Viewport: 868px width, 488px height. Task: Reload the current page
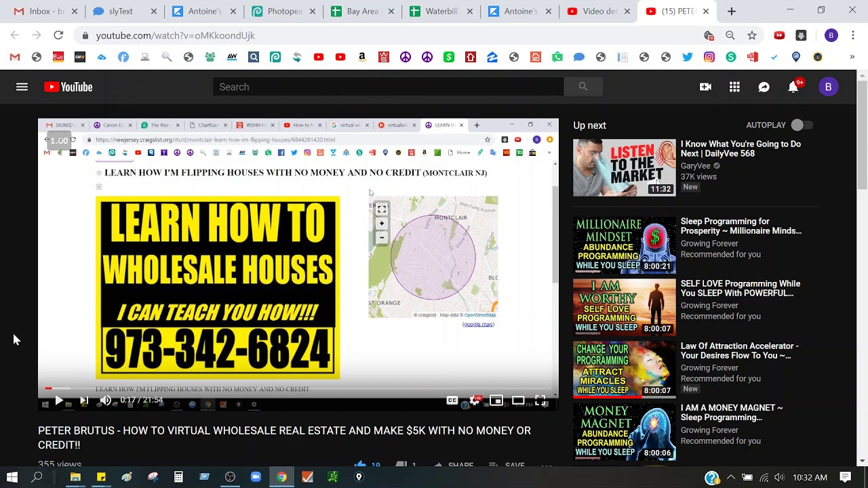[x=58, y=35]
